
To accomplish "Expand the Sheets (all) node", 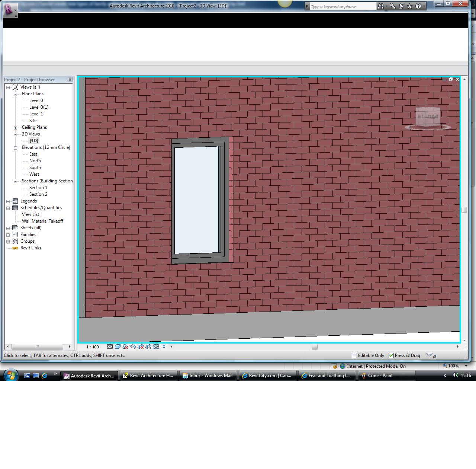I will 8,228.
